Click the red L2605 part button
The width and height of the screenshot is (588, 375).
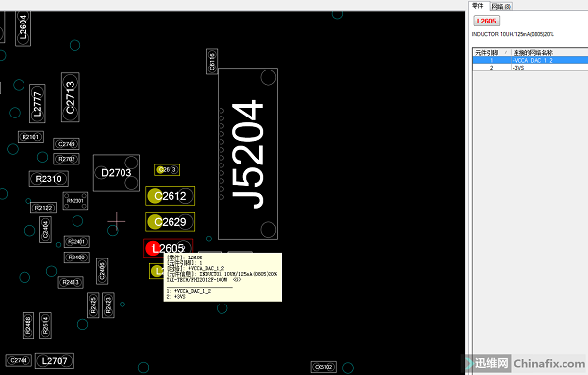click(486, 21)
